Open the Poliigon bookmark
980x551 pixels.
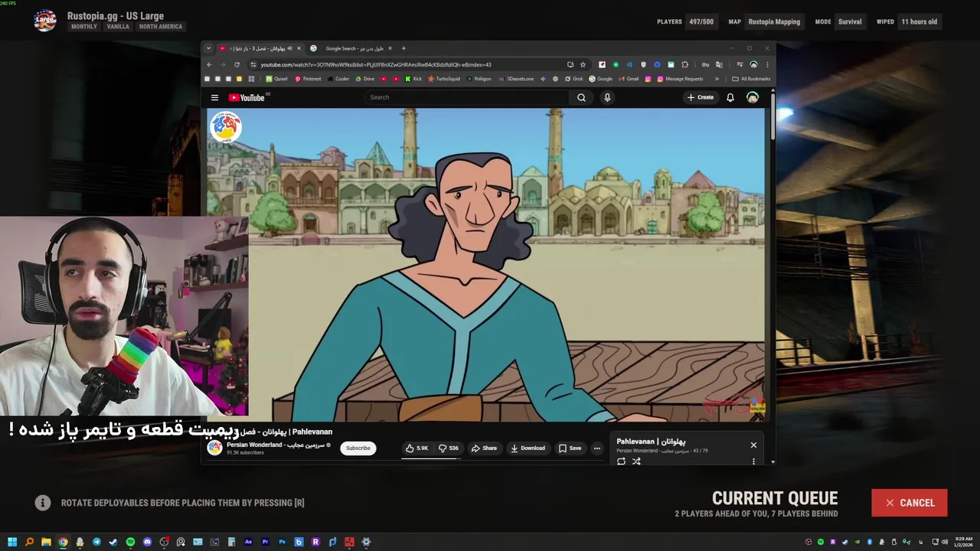479,79
